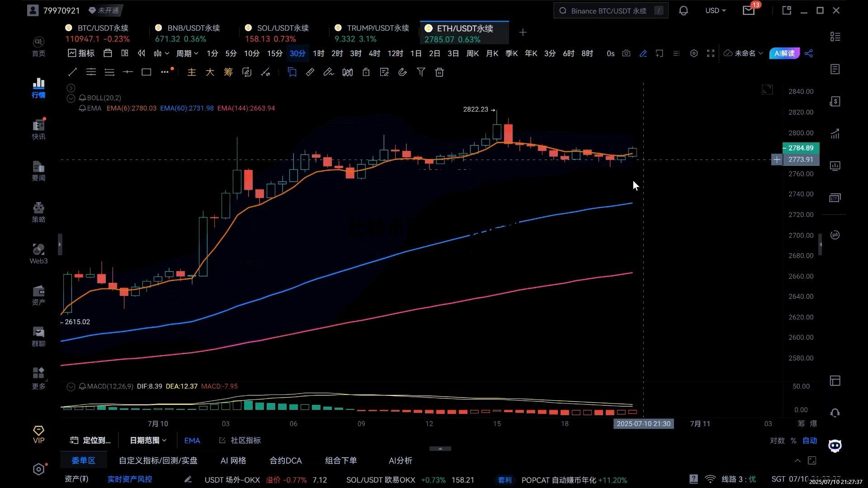
Task: Select the 1时 timeframe
Action: (318, 53)
